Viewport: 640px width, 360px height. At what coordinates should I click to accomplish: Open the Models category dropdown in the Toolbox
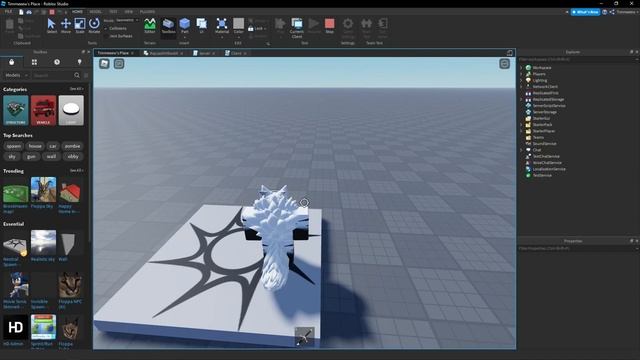click(x=16, y=76)
